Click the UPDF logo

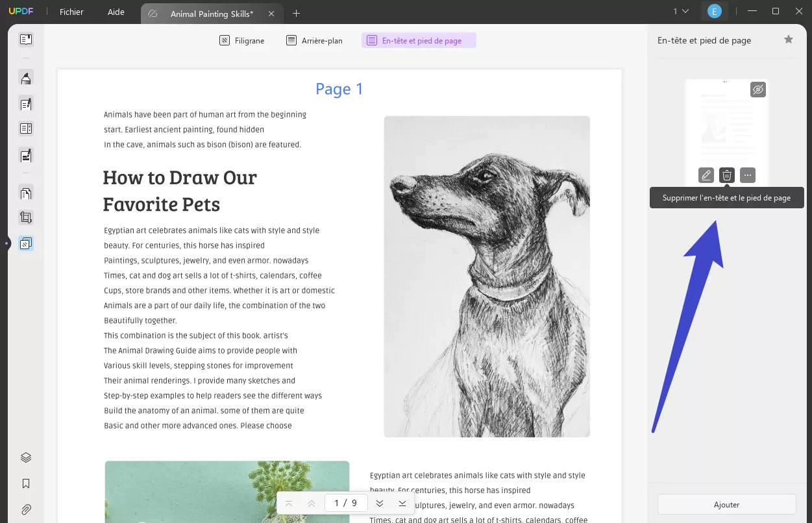pos(21,12)
